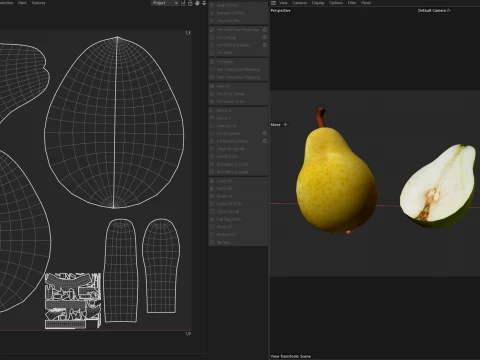Click the Remove UV Pins entry
Screen dimensions: 480x360
(238, 13)
